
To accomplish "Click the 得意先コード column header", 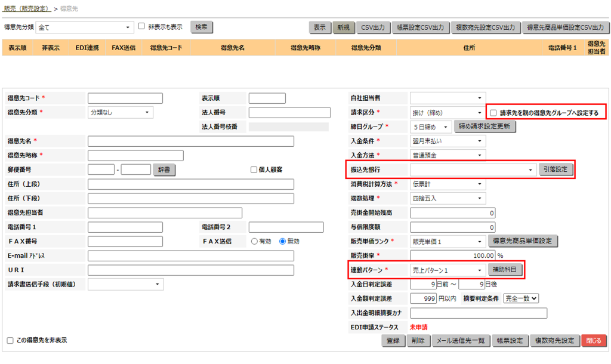I will coord(166,48).
